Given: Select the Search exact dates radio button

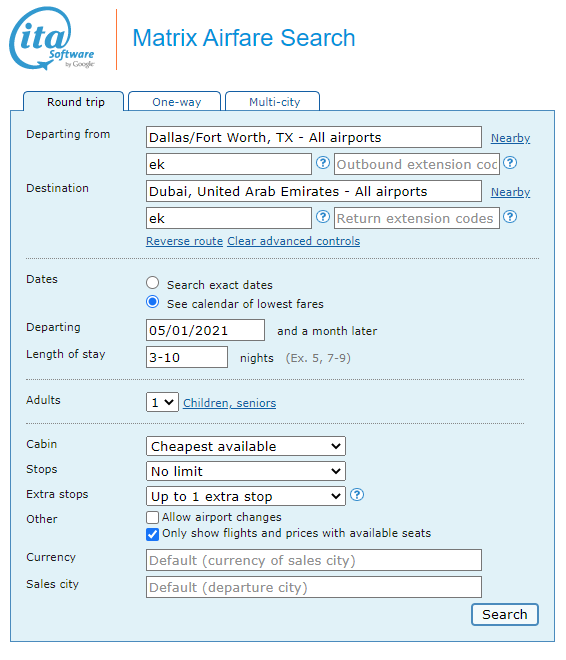Looking at the screenshot, I should [x=152, y=283].
